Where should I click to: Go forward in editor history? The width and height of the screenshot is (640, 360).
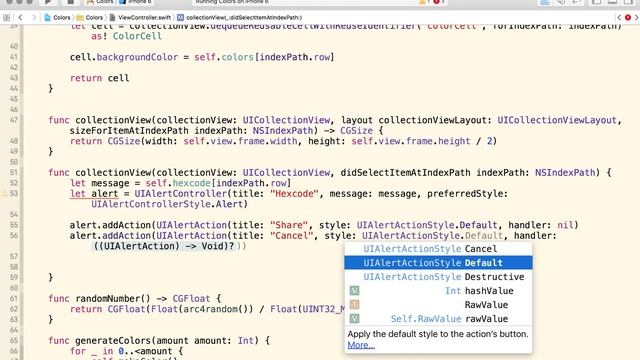34,18
